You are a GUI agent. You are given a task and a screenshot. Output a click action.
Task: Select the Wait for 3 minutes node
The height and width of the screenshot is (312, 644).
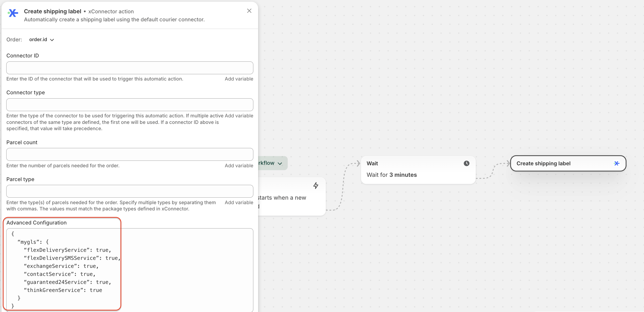coord(418,170)
